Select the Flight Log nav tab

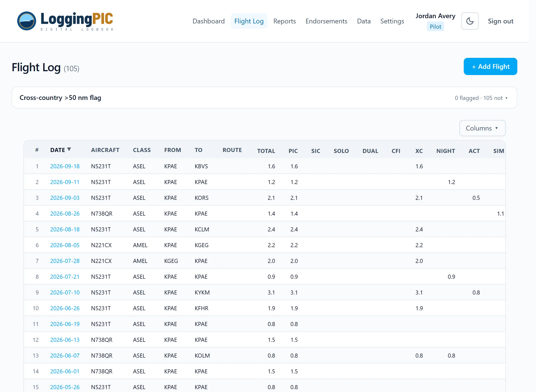pyautogui.click(x=249, y=21)
